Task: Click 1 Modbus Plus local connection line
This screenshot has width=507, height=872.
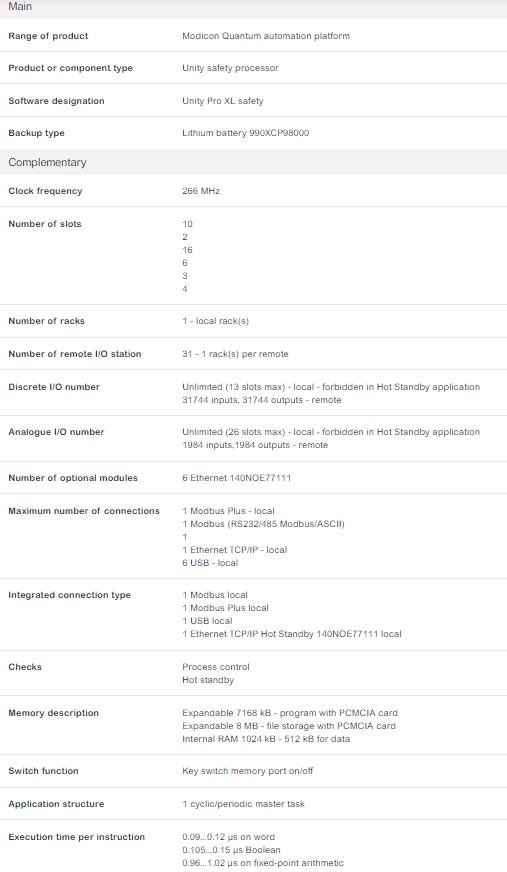Action: [225, 608]
